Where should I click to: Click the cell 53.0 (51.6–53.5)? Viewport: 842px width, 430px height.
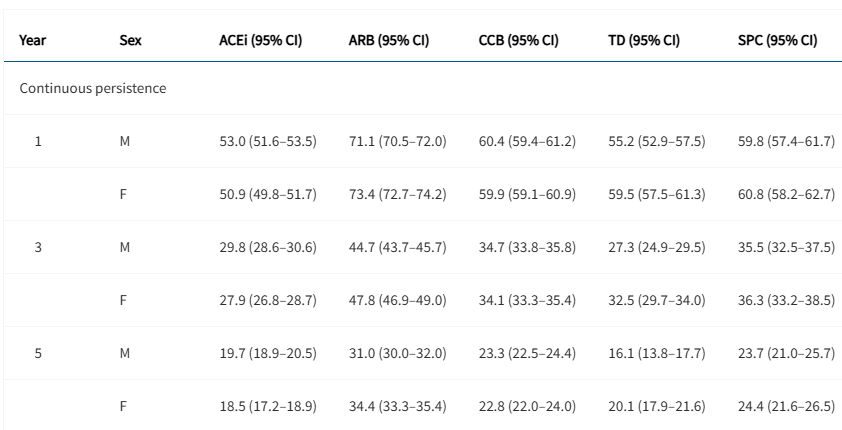tap(267, 141)
